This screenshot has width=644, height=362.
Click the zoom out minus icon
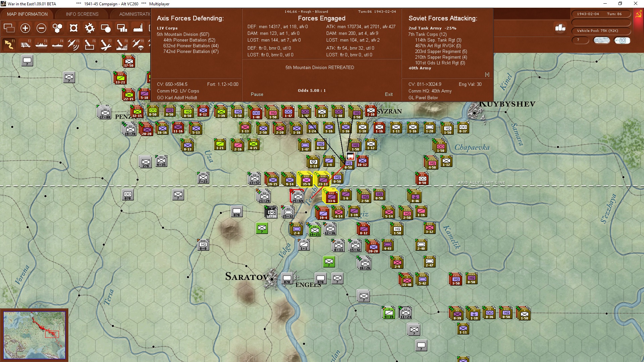click(41, 28)
